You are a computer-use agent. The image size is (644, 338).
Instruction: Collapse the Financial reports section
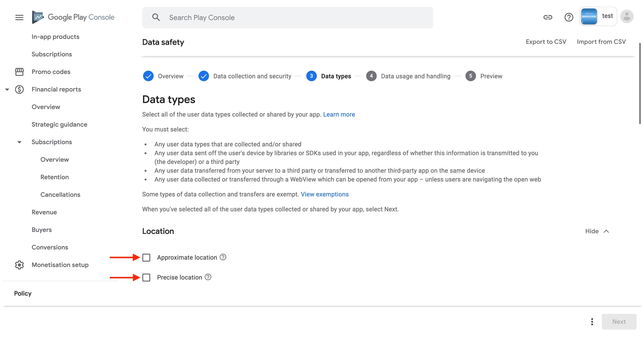[x=7, y=90]
